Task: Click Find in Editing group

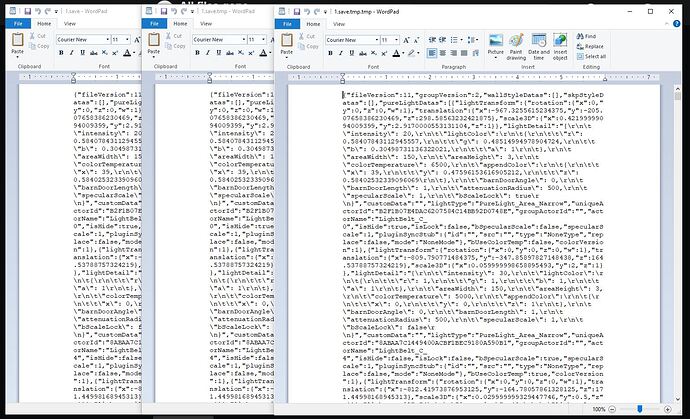Action: [x=586, y=37]
